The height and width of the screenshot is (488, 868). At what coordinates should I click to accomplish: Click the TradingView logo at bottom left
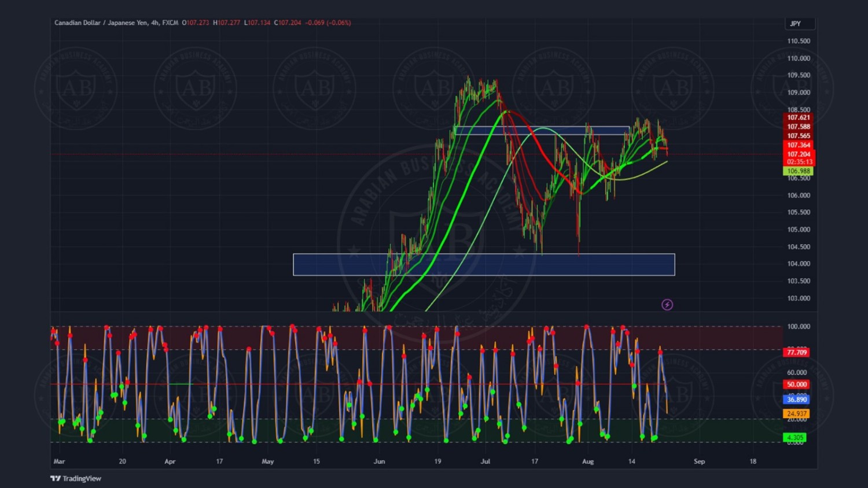pyautogui.click(x=76, y=478)
